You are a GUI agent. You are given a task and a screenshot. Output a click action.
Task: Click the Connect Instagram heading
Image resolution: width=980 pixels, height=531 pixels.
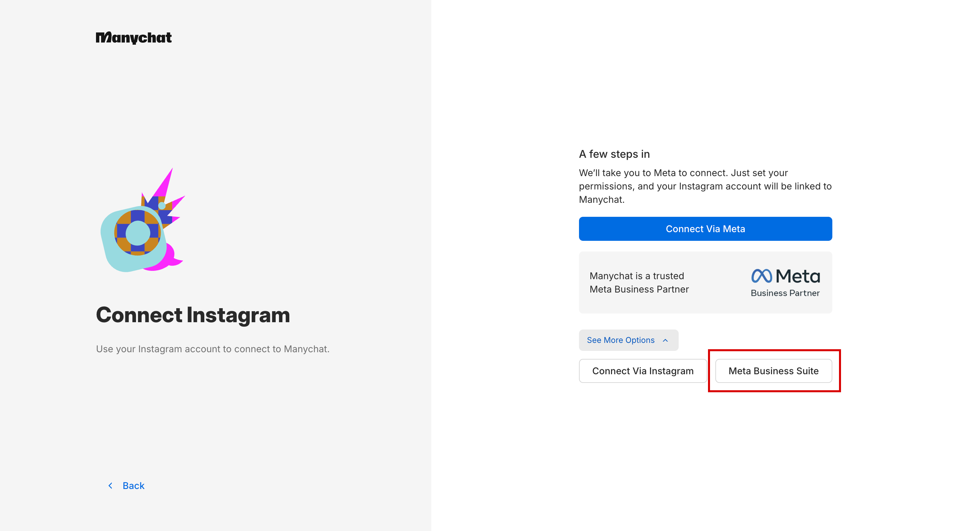point(193,315)
